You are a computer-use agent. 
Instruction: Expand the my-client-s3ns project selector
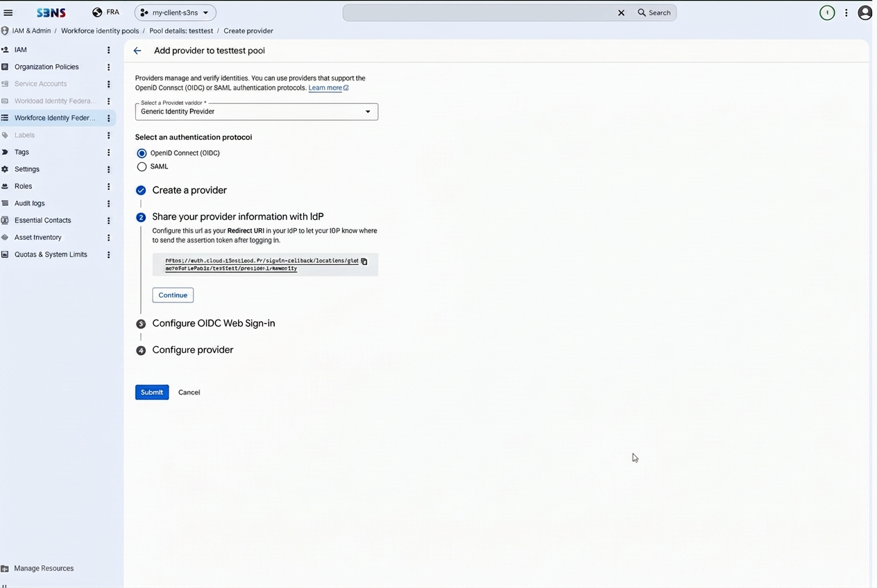175,12
